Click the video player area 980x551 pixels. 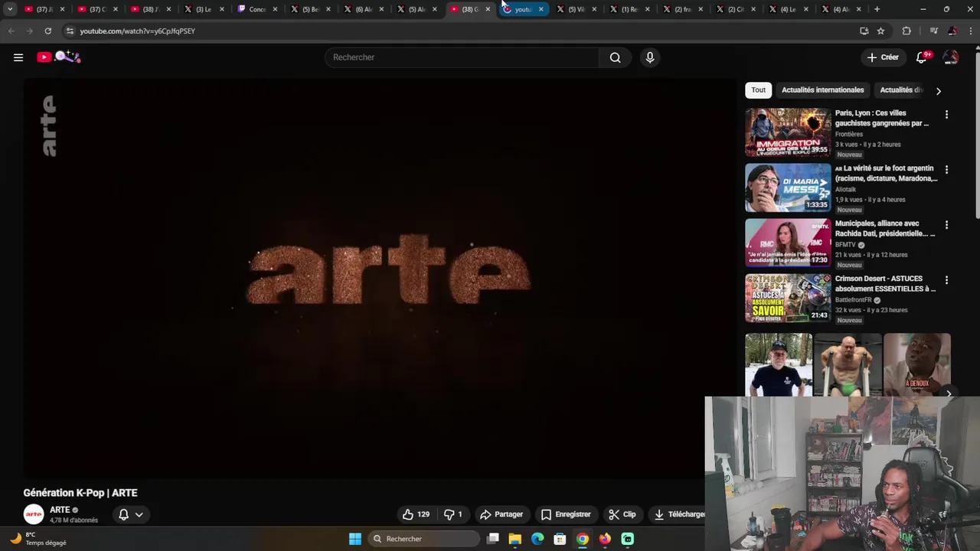[x=379, y=278]
